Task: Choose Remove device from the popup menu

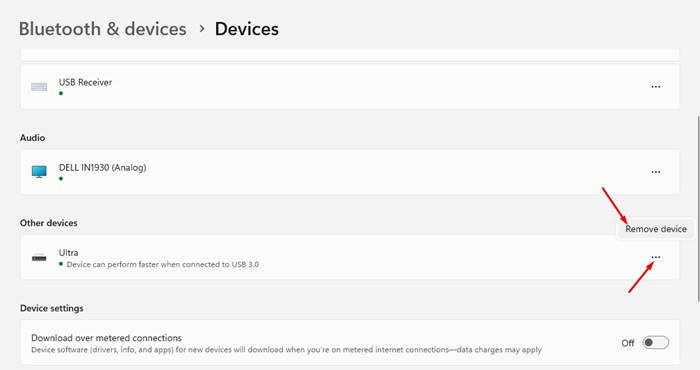Action: pyautogui.click(x=655, y=229)
